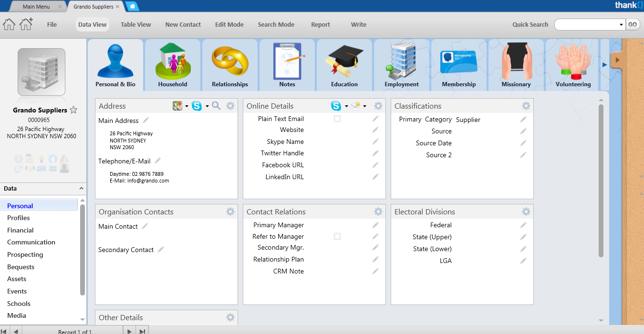This screenshot has height=334, width=644.
Task: Open Contact Relations settings gear
Action: [378, 212]
